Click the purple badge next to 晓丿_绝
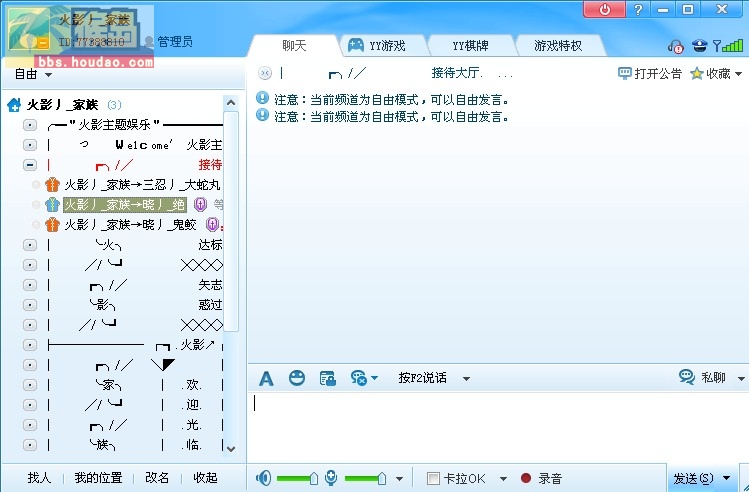Screen dimensions: 749x492 pos(201,204)
